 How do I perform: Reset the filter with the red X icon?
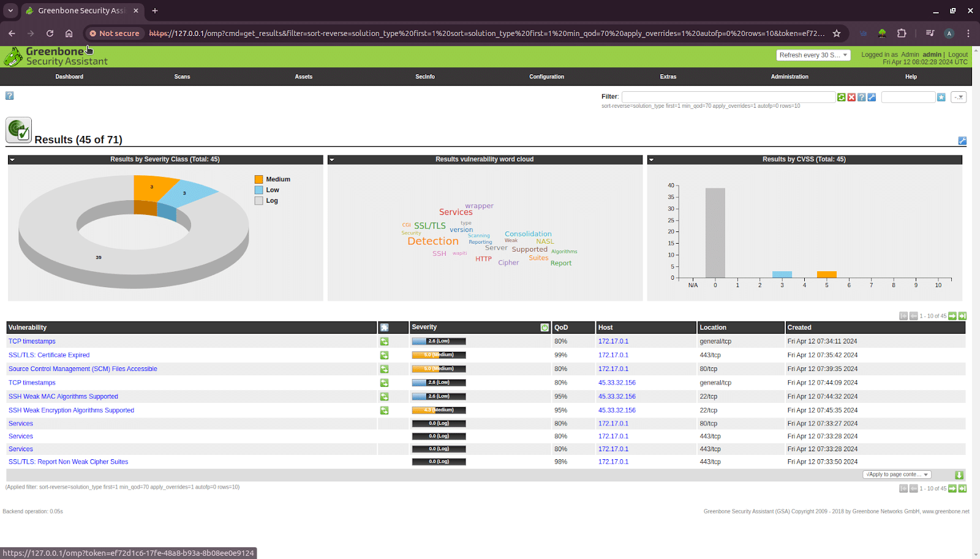click(x=851, y=97)
